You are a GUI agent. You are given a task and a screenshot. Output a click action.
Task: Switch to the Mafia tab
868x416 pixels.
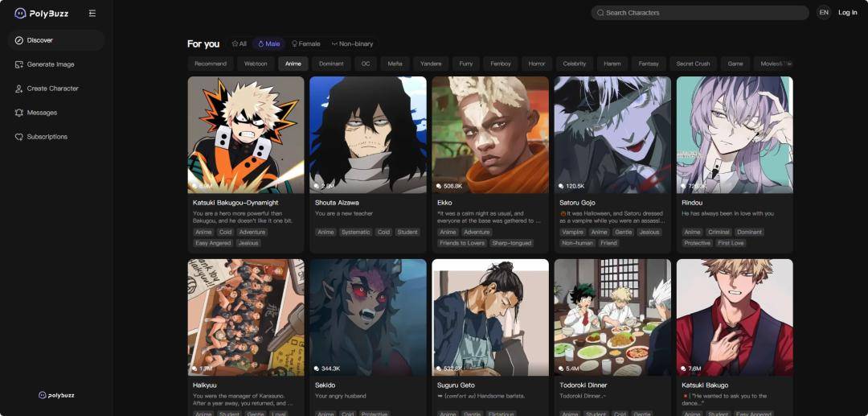(x=395, y=64)
